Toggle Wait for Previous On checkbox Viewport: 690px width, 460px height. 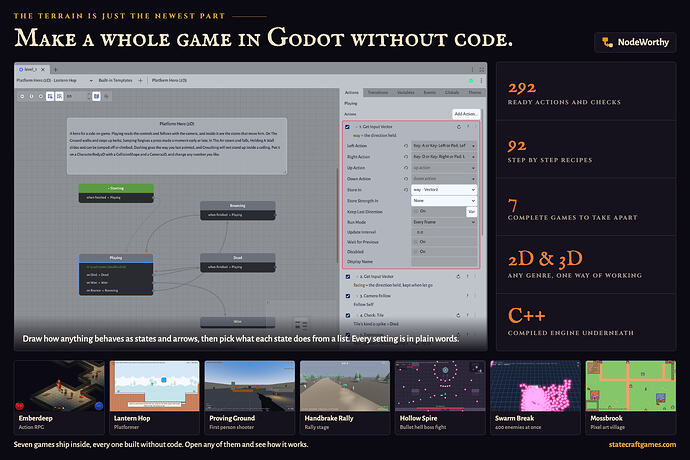coord(416,242)
